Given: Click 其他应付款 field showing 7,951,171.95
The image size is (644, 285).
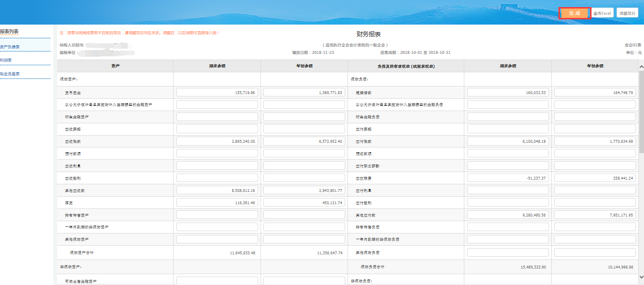Looking at the screenshot, I should click(595, 215).
